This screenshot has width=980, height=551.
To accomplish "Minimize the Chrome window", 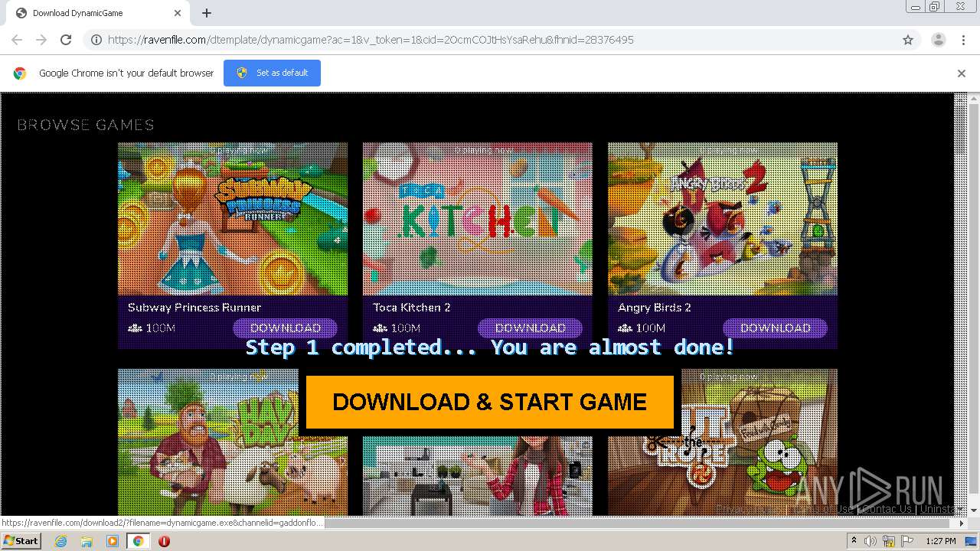I will [916, 7].
